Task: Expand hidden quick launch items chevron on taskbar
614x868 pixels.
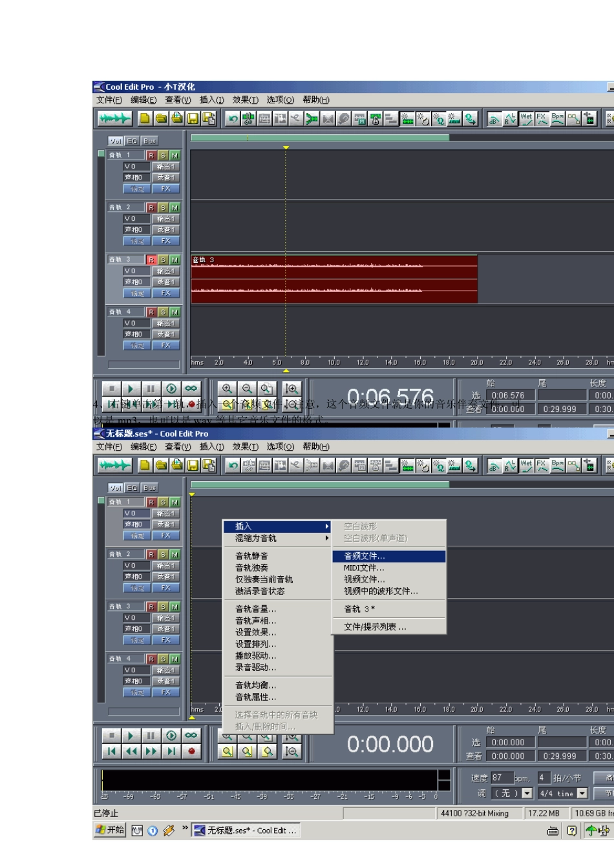Action: (185, 827)
